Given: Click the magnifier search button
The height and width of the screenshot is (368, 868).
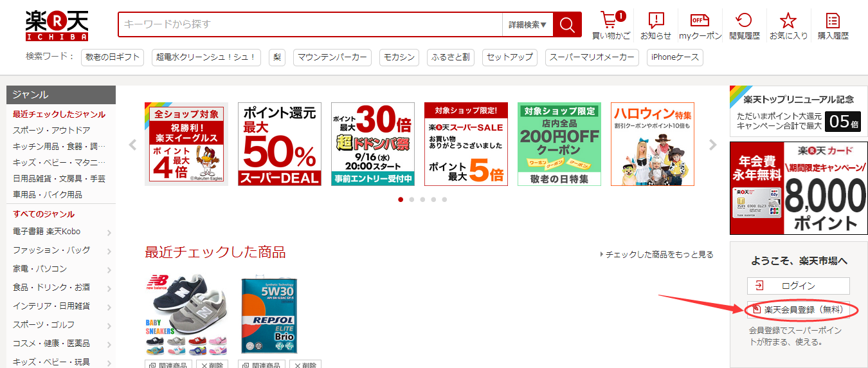Looking at the screenshot, I should pyautogui.click(x=567, y=25).
